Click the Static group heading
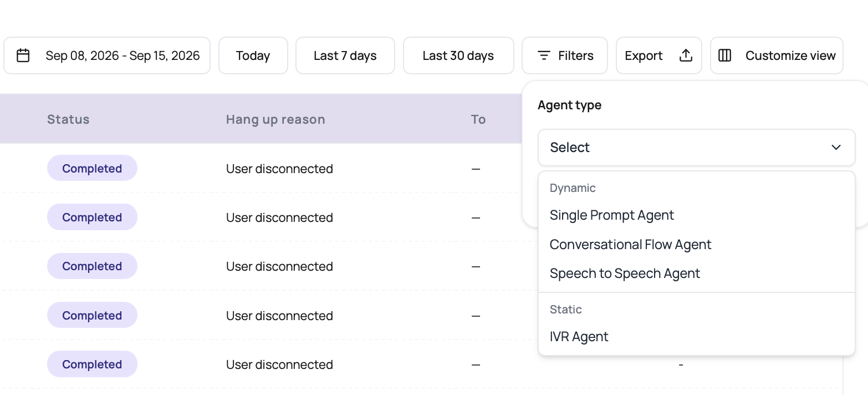 point(565,310)
